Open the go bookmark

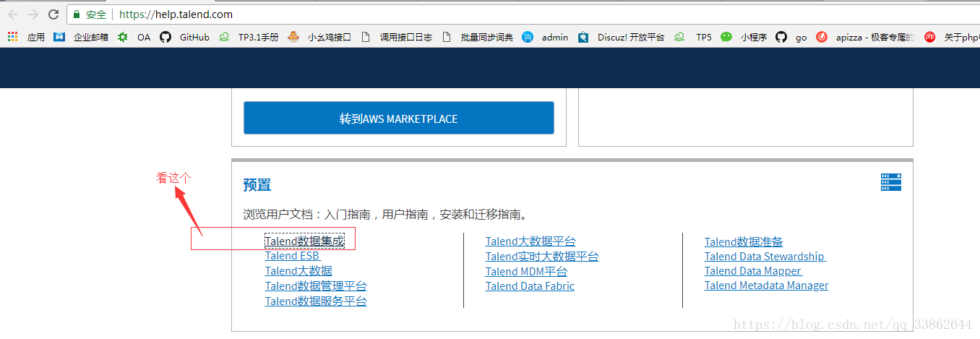pyautogui.click(x=791, y=37)
